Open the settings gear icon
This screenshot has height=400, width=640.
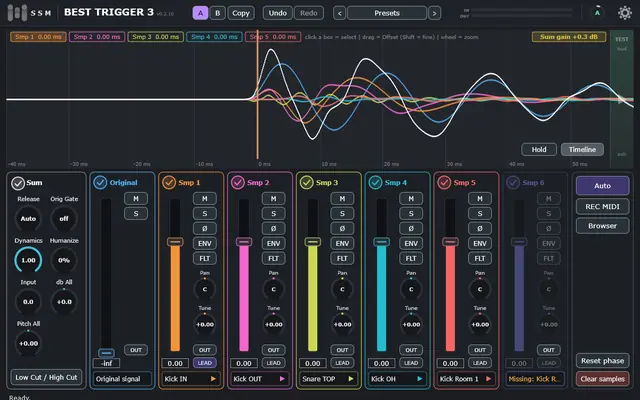[x=624, y=13]
